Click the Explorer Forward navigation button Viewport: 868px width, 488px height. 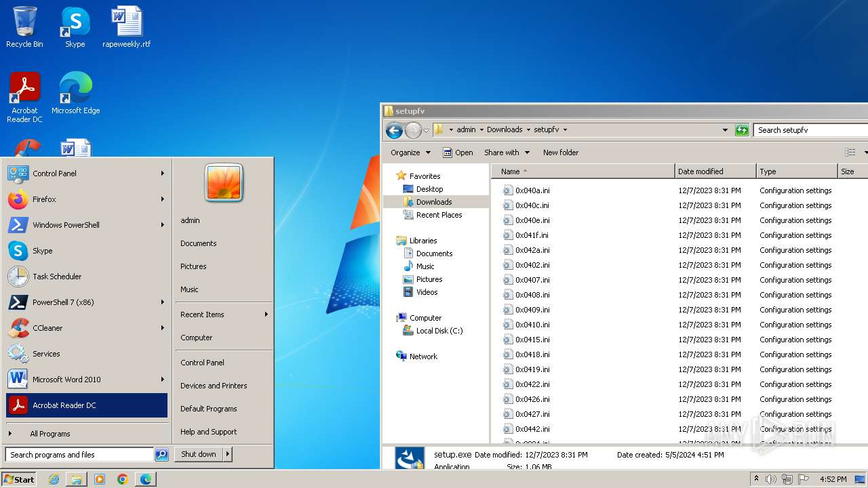(413, 130)
